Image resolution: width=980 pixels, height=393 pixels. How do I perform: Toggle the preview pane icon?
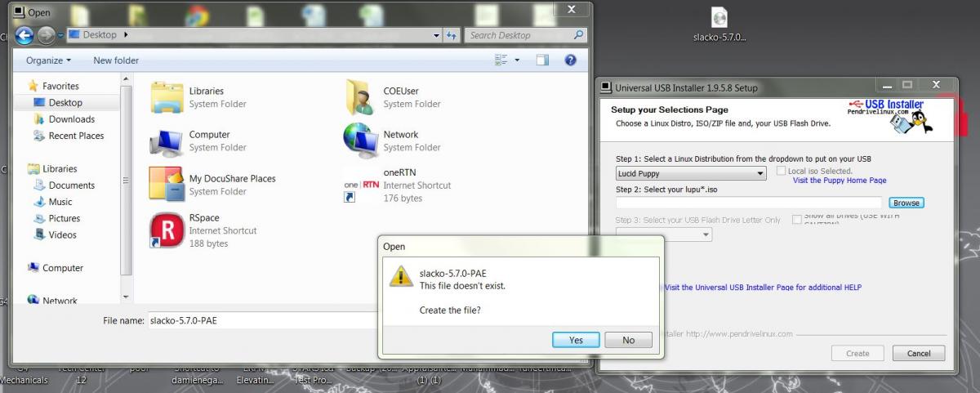coord(542,60)
